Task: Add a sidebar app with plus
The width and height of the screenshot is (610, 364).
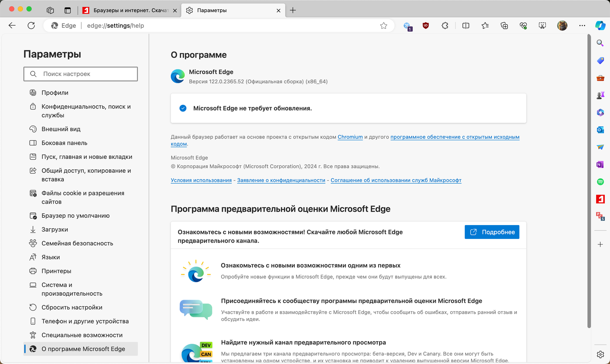Action: (x=600, y=245)
